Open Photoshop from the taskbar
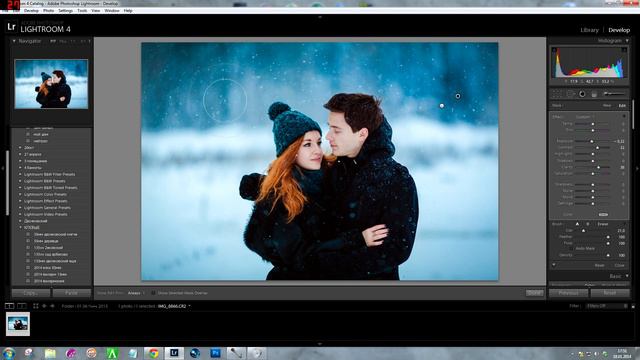Image resolution: width=640 pixels, height=360 pixels. coord(215,353)
